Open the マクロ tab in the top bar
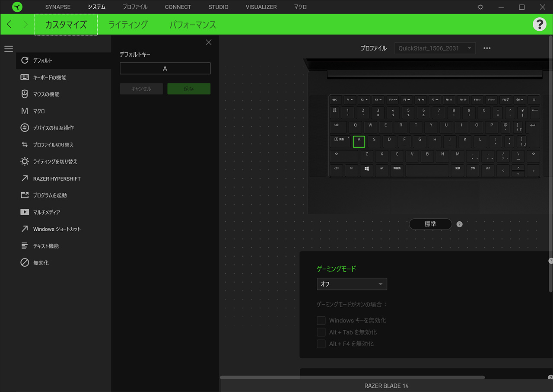This screenshot has width=553, height=392. [300, 7]
